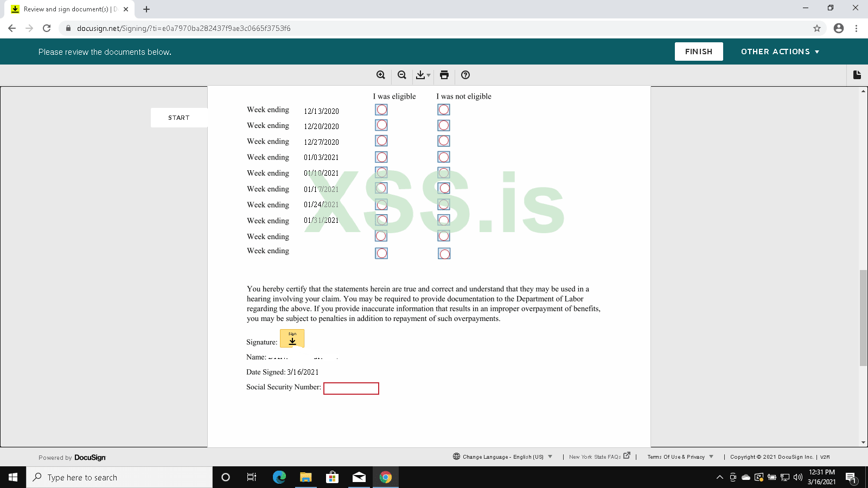Mark not eligible for week ending 01/17/2021
Image resolution: width=868 pixels, height=488 pixels.
(x=444, y=188)
